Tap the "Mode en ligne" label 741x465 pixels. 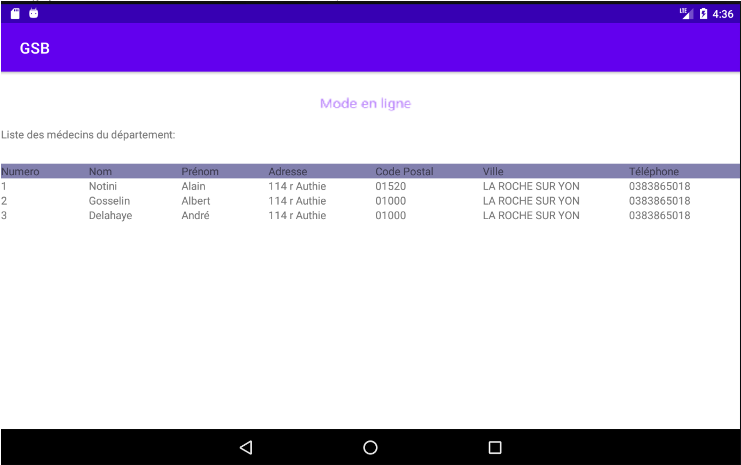pos(365,103)
